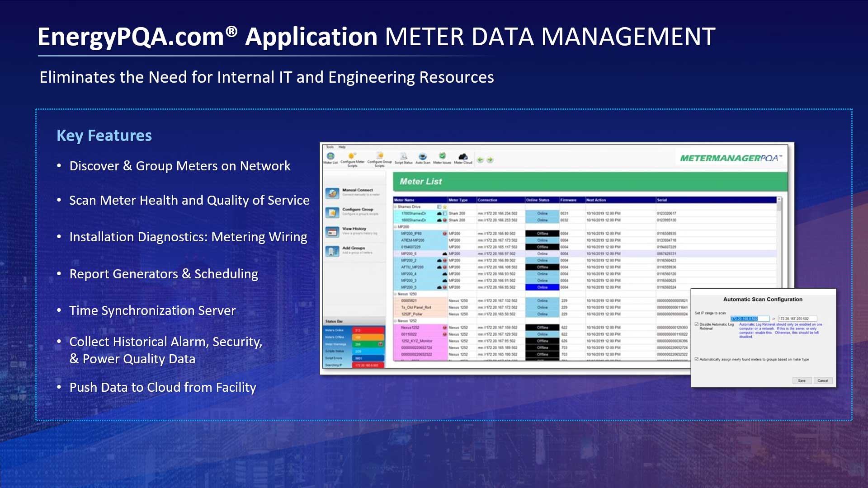Screen dimensions: 868x488
Task: Click the green back arrow in the toolbar
Action: coord(481,160)
